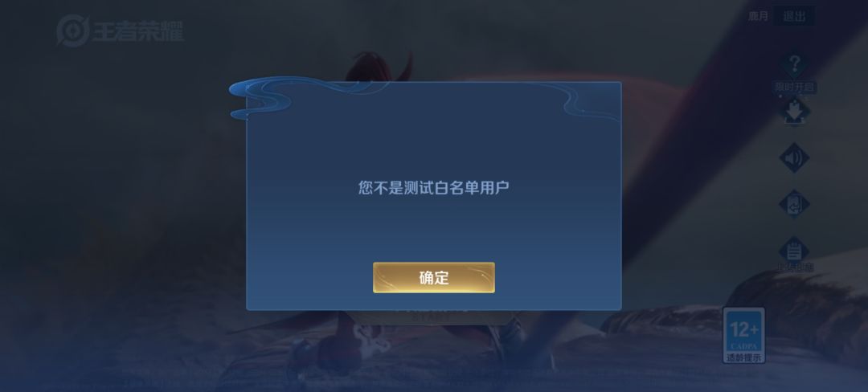Click the 12+ CADPA age rating badge
This screenshot has height=392, width=868.
point(744,336)
